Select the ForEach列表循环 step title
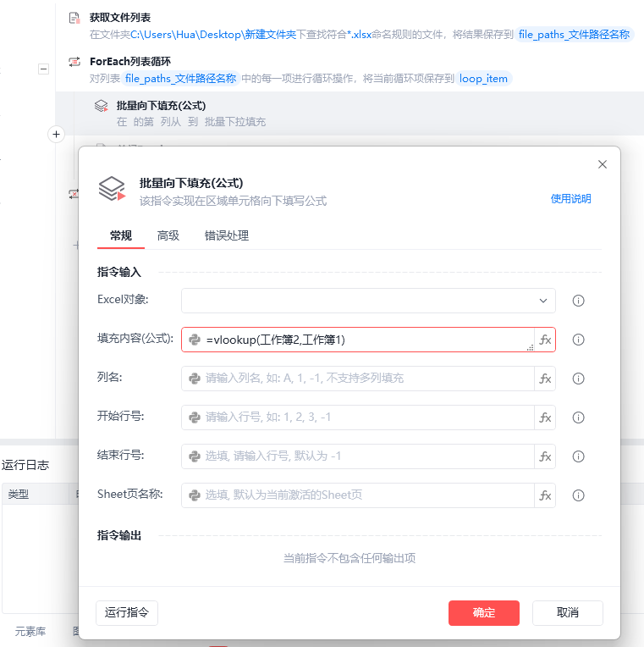The image size is (644, 647). pos(130,62)
